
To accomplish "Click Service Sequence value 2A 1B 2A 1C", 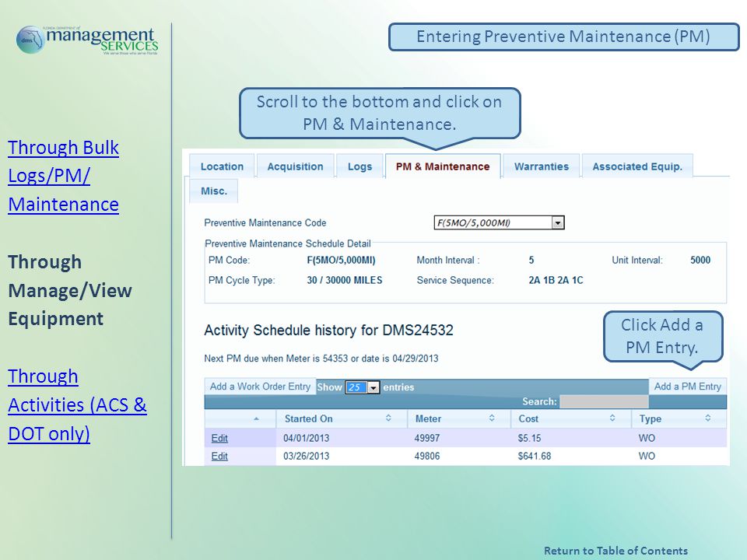I will tap(556, 280).
